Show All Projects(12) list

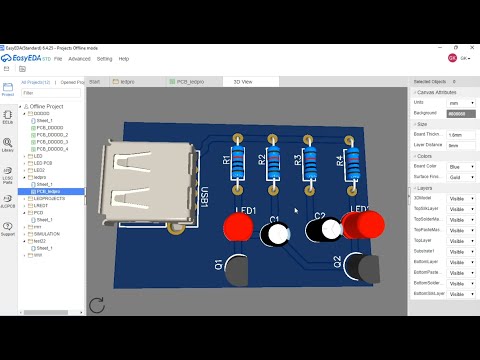[35, 82]
